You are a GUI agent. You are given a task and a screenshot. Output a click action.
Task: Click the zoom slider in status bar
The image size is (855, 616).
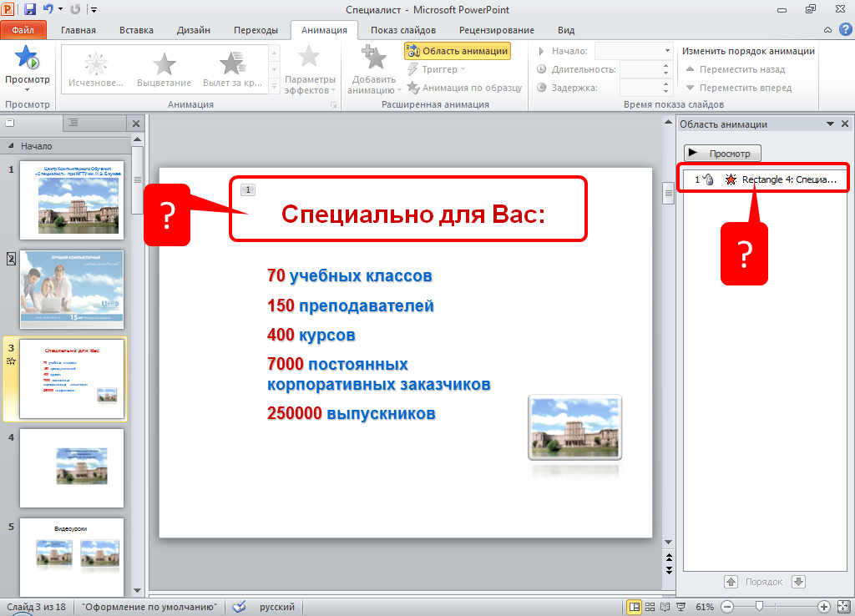[759, 606]
